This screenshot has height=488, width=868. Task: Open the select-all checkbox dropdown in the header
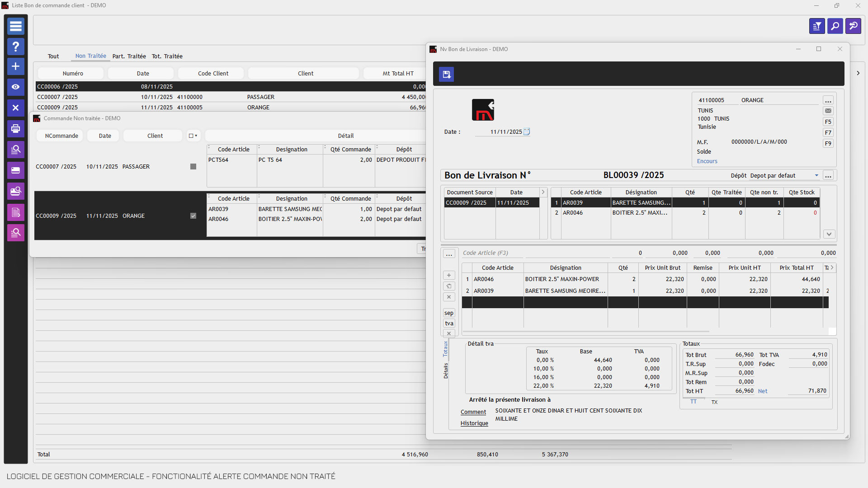[193, 136]
